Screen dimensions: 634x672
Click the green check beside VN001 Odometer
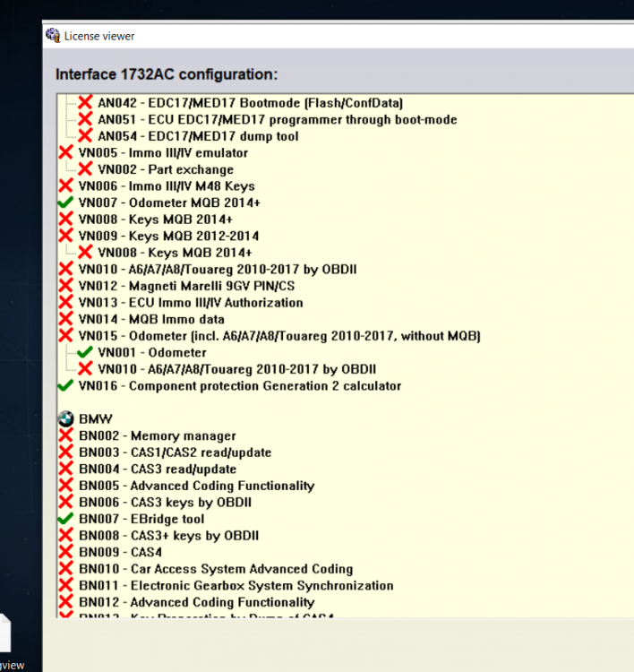click(85, 352)
